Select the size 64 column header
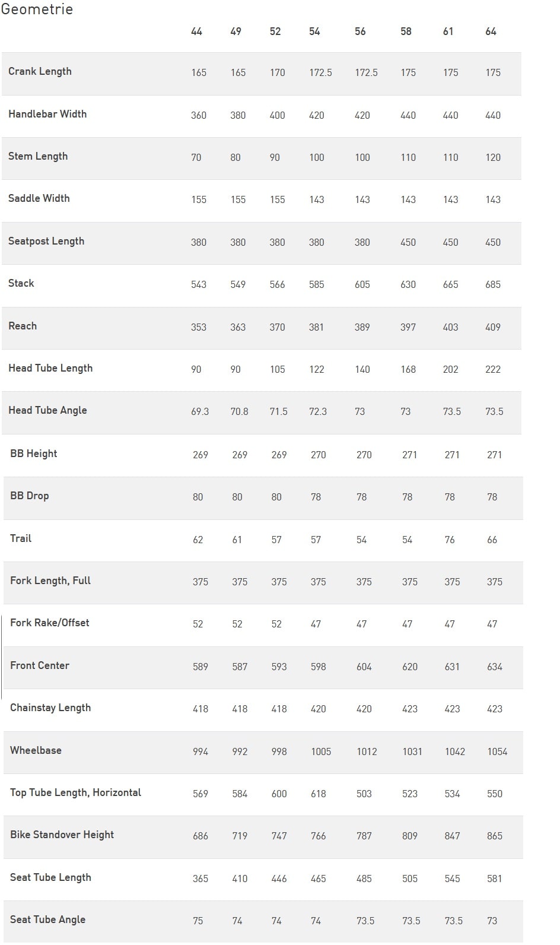560x945 pixels. click(491, 31)
